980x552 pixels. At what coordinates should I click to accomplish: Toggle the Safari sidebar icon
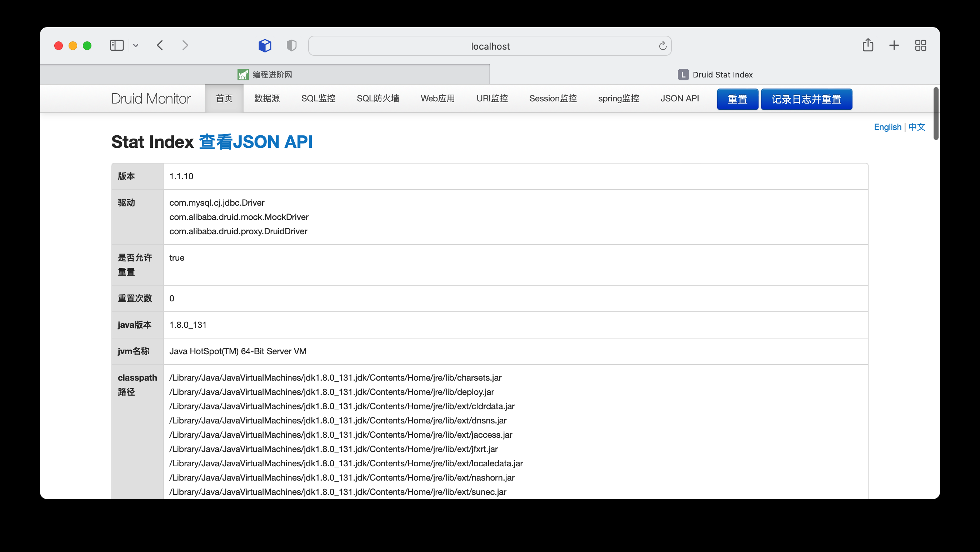pyautogui.click(x=116, y=46)
